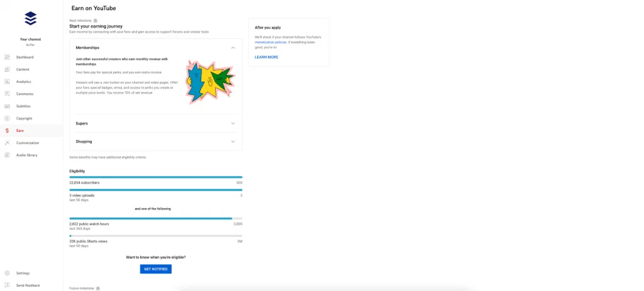644x291 pixels.
Task: Click the Buffer channel logo
Action: tap(30, 18)
